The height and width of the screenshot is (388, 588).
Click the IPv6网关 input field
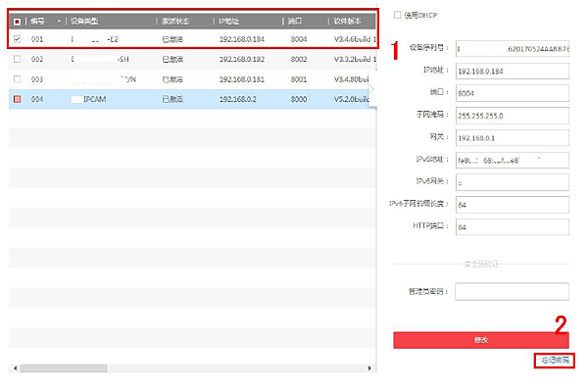click(513, 182)
